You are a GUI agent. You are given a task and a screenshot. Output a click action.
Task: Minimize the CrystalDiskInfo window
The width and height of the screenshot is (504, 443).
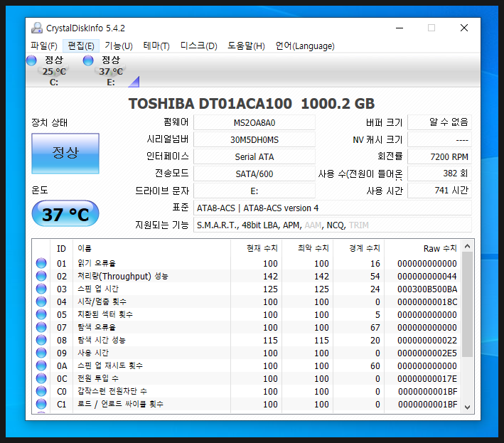coord(400,28)
